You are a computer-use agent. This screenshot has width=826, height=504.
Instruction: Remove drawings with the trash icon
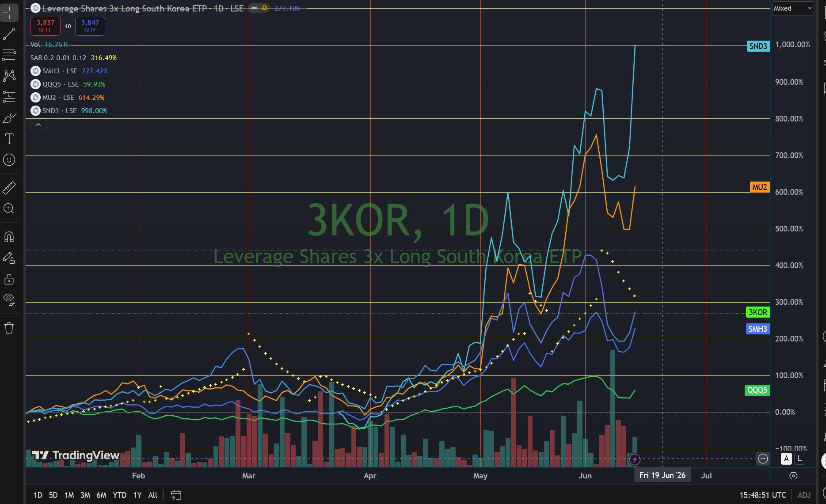[9, 328]
